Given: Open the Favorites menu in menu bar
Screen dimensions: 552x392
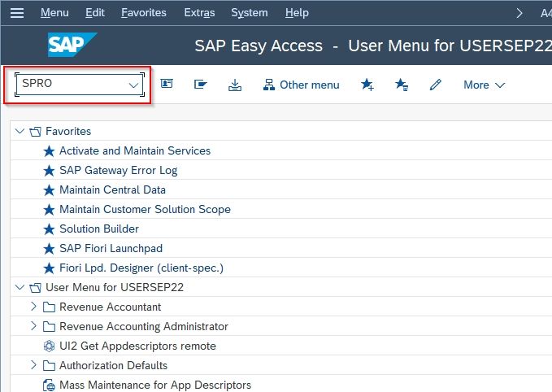Looking at the screenshot, I should click(144, 13).
